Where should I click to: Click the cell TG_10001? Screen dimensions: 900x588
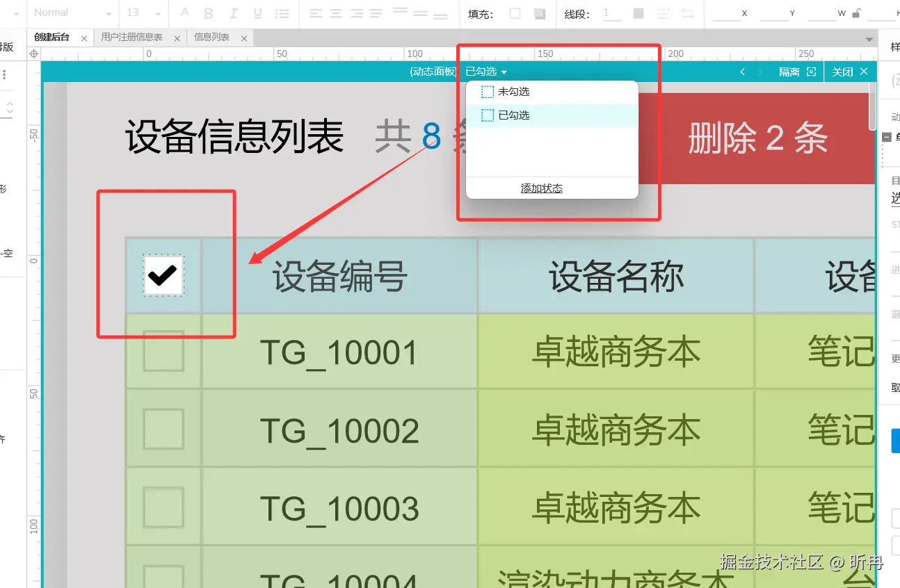339,352
